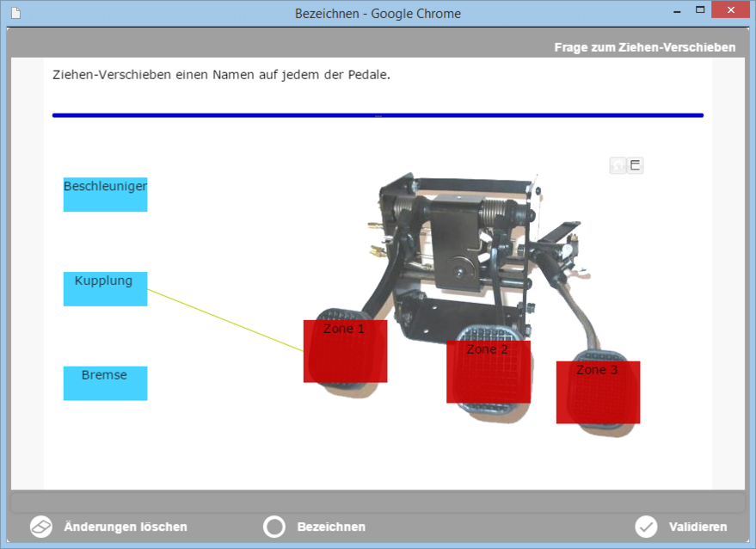Maximize the Bezeichnen Chrome window

[699, 10]
